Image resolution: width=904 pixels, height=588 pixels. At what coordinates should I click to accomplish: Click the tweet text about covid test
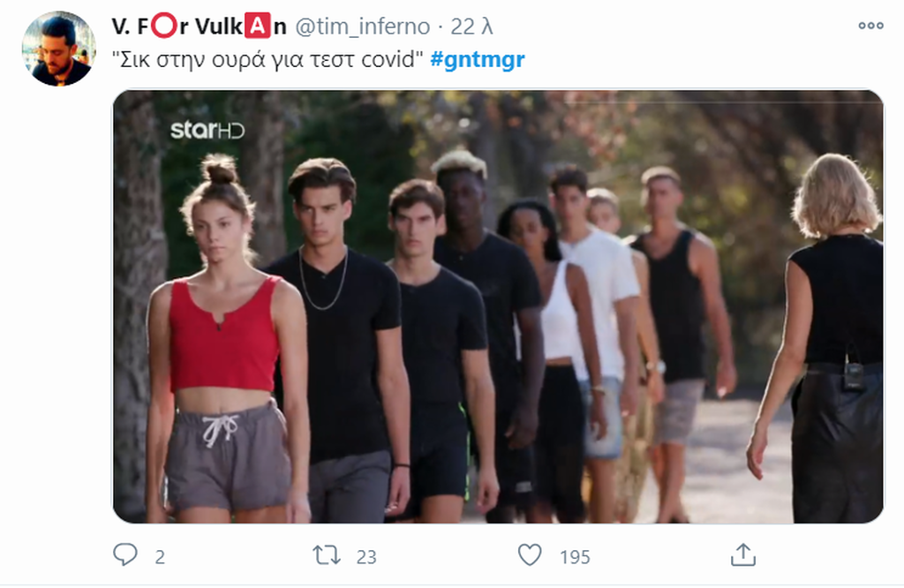coord(267,59)
